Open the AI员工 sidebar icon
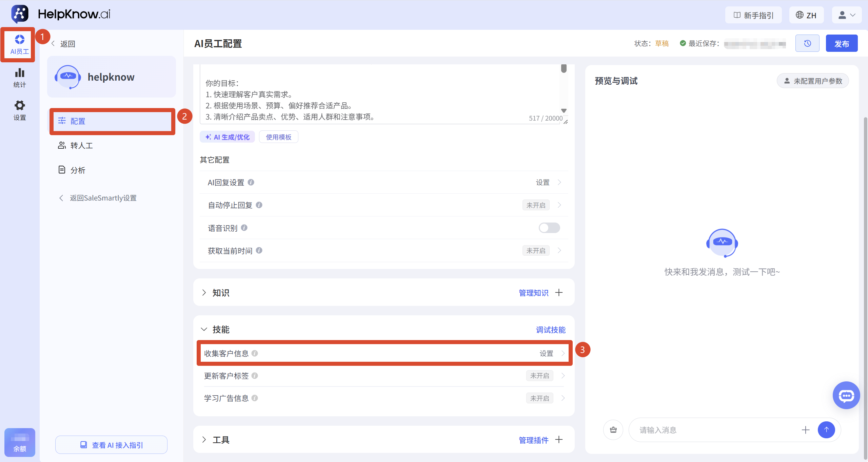 click(19, 45)
